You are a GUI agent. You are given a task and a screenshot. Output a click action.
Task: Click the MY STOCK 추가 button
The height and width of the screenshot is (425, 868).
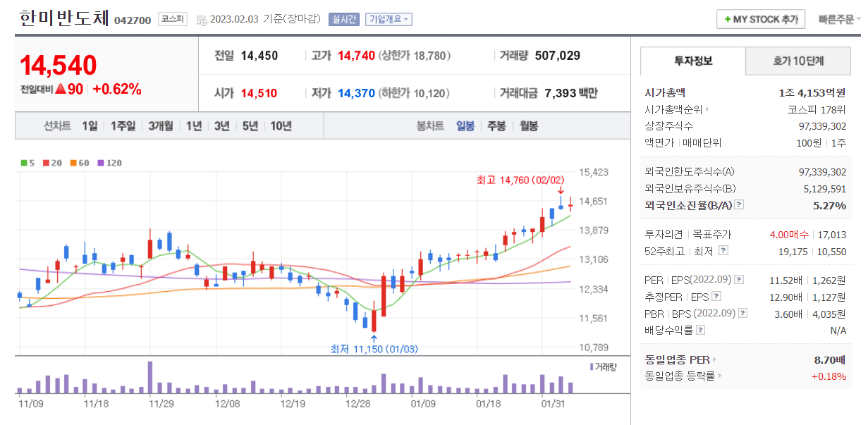(761, 20)
